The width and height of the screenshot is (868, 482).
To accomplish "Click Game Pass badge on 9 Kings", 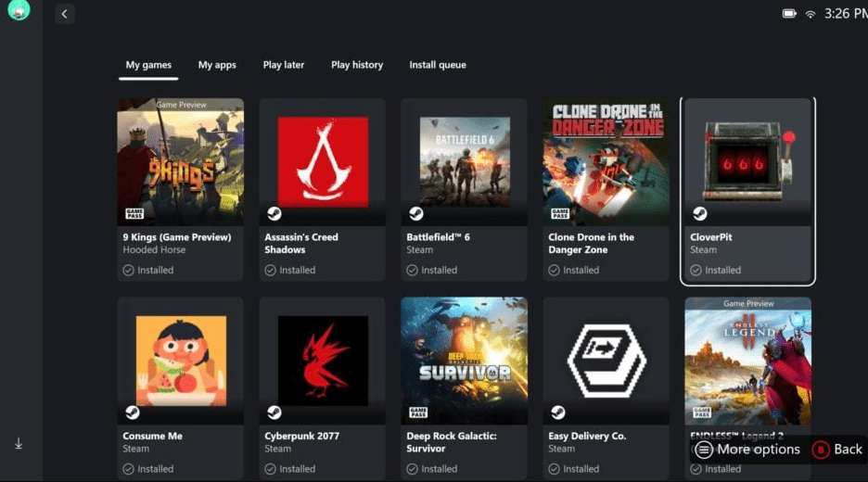I will (x=134, y=213).
